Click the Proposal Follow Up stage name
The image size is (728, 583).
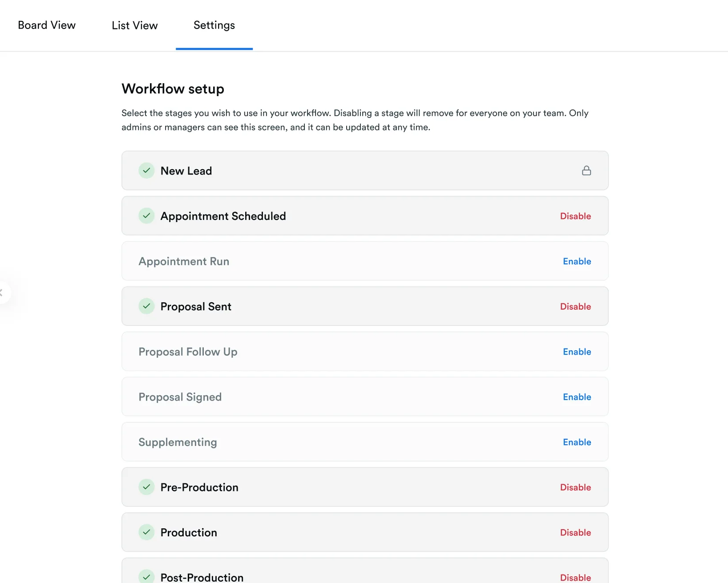coord(188,352)
